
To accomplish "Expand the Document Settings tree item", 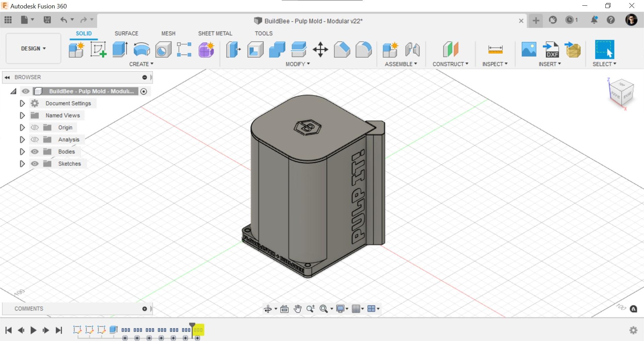I will pos(22,103).
